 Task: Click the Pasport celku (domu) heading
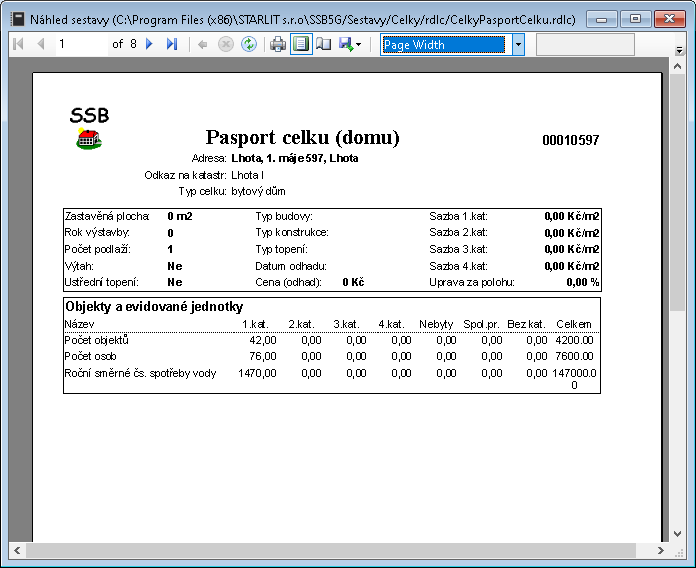point(302,138)
